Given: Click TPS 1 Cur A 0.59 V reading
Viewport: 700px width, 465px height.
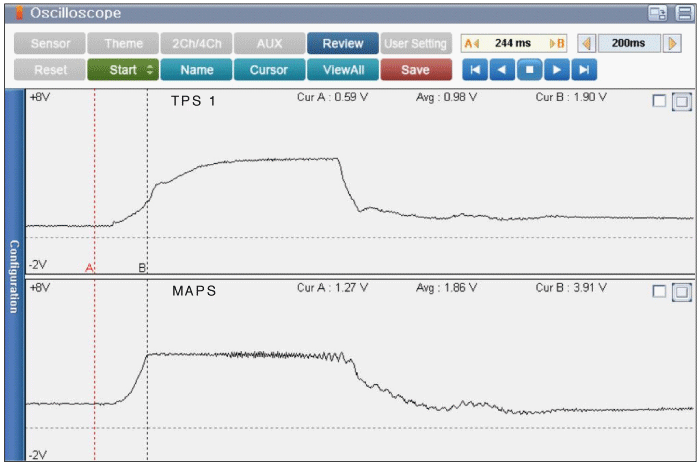Looking at the screenshot, I should tap(333, 97).
